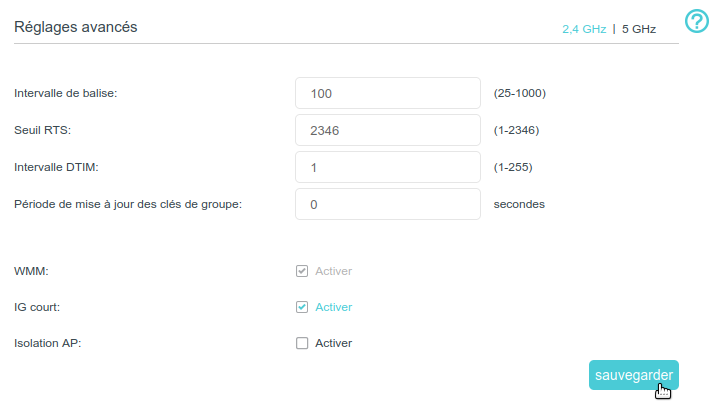Click the Activer label beside Isolation AP
This screenshot has height=407, width=722.
tap(334, 343)
